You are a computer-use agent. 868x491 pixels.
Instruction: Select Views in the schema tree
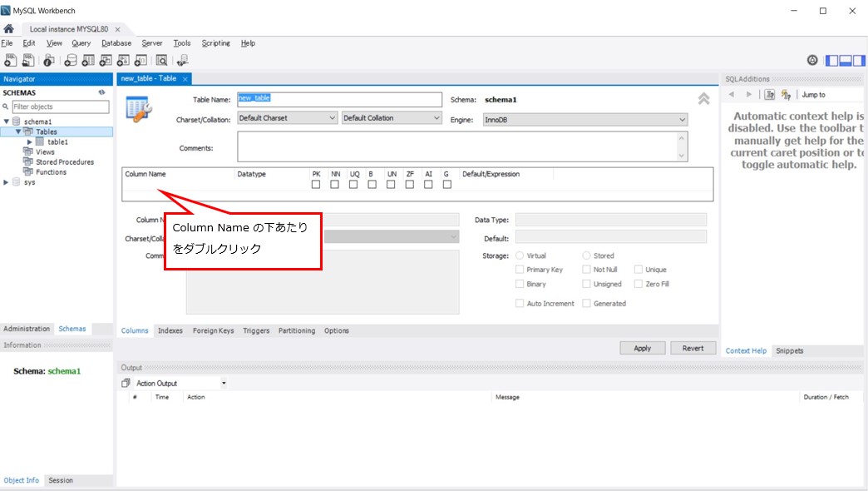(x=45, y=151)
